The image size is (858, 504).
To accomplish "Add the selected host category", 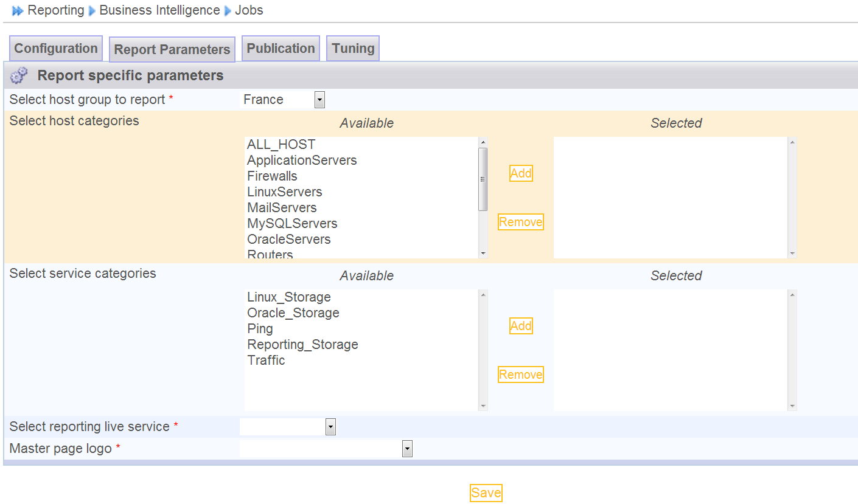I will click(x=521, y=173).
